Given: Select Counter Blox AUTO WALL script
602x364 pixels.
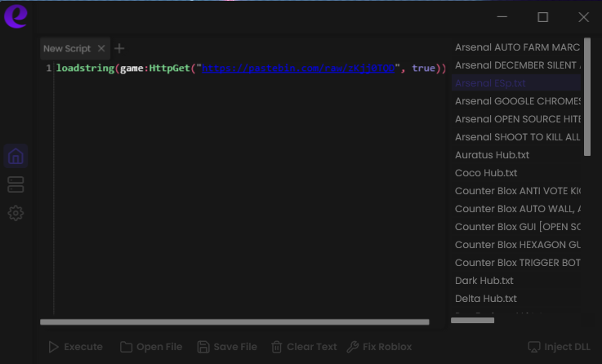Looking at the screenshot, I should [x=517, y=209].
